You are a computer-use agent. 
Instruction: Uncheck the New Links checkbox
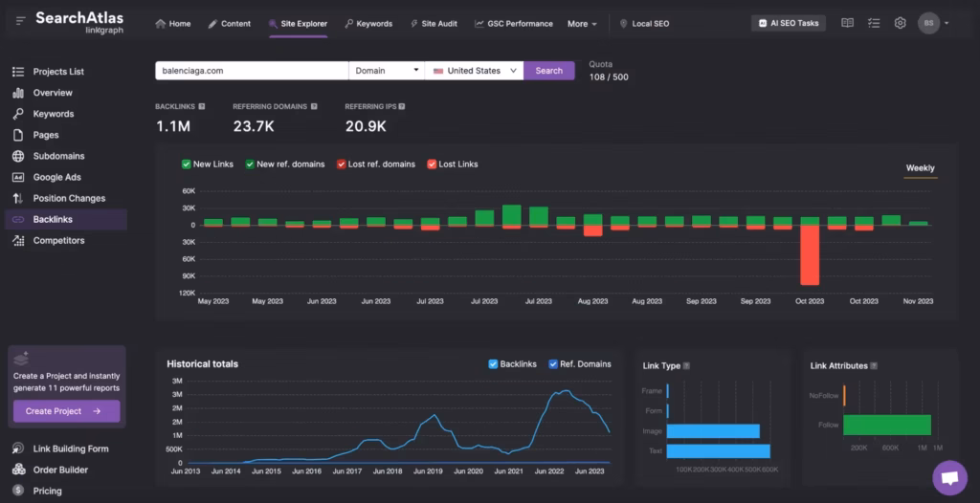coord(187,164)
